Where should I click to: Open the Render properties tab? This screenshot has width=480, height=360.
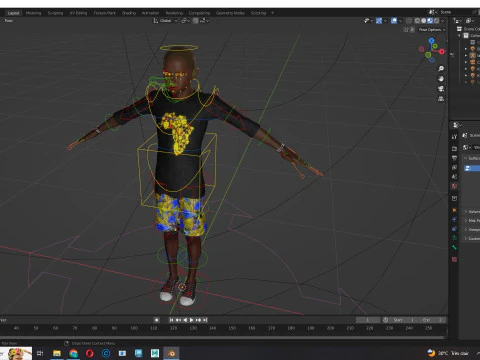coord(454,148)
